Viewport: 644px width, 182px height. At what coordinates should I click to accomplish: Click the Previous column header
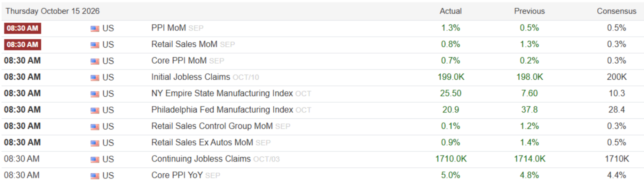pyautogui.click(x=529, y=11)
